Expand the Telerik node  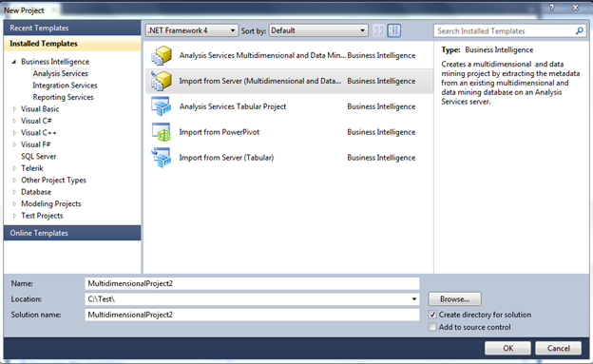click(x=14, y=168)
